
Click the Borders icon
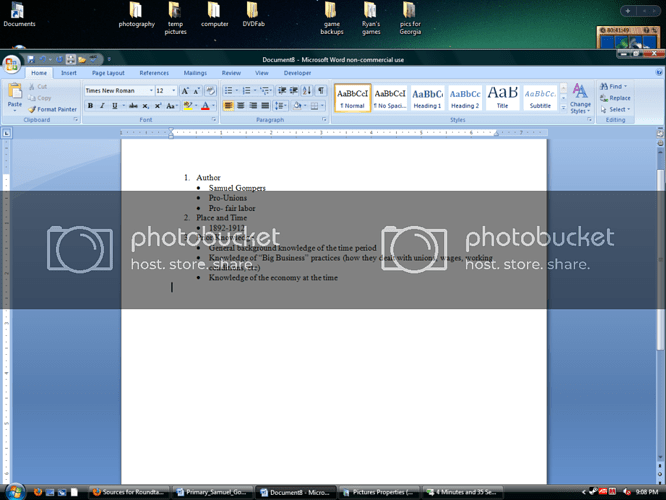point(314,106)
